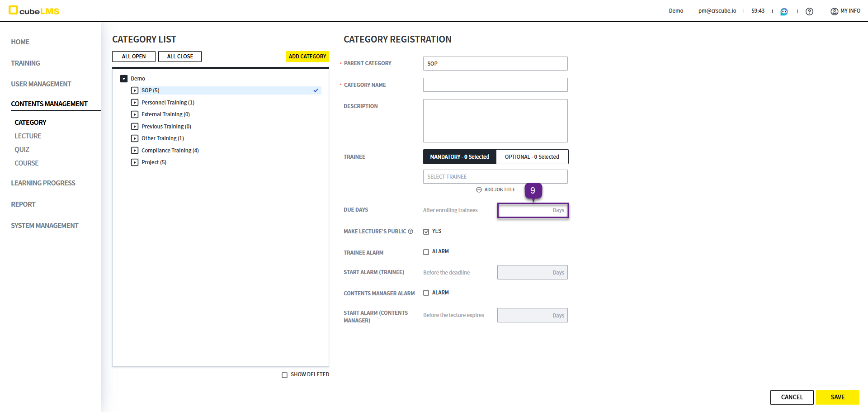Viewport: 868px width, 412px height.
Task: Switch to the Optional trainee tab
Action: click(x=532, y=157)
